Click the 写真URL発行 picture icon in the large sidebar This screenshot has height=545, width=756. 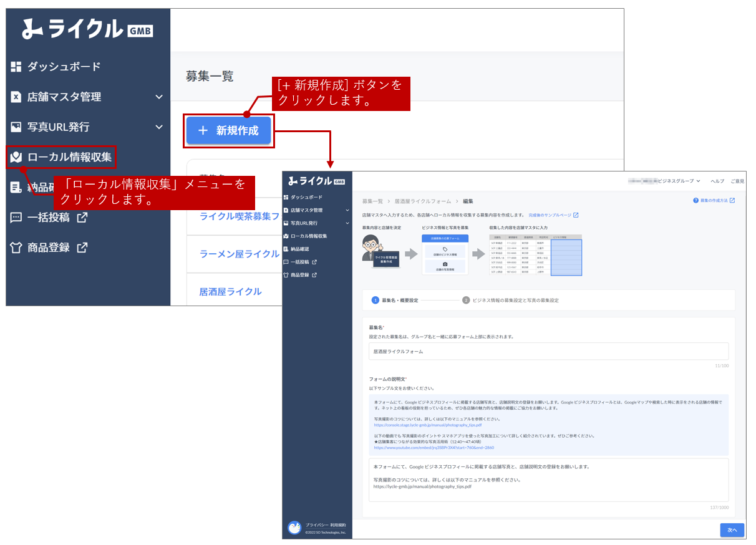point(16,127)
